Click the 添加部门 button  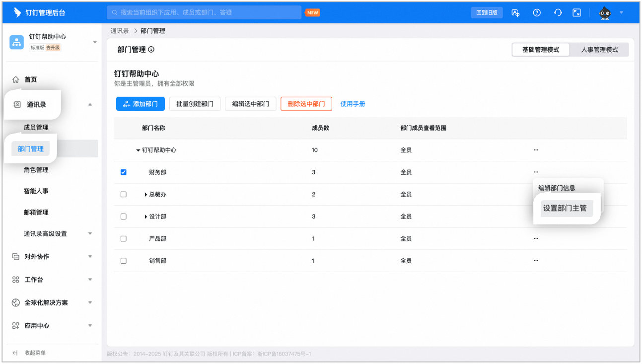click(x=140, y=104)
